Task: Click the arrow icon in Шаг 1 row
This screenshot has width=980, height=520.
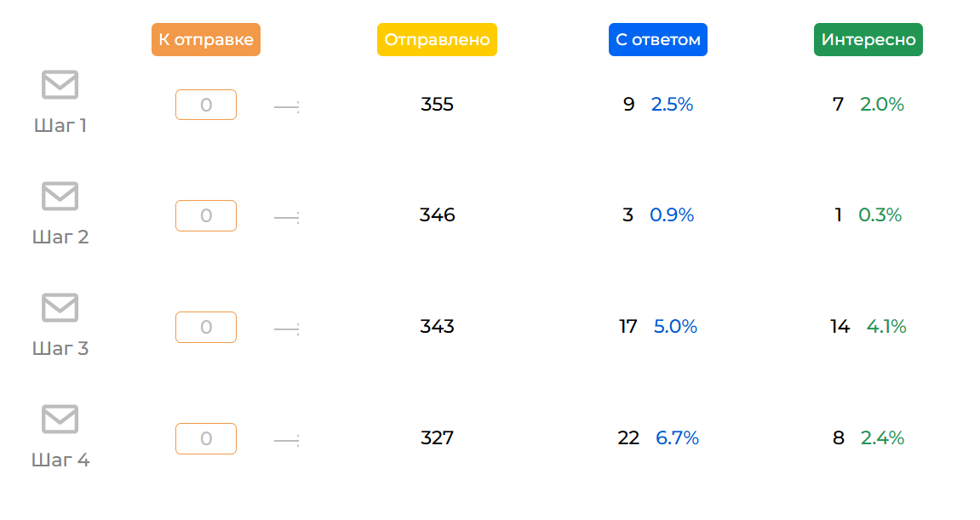Action: coord(287,106)
